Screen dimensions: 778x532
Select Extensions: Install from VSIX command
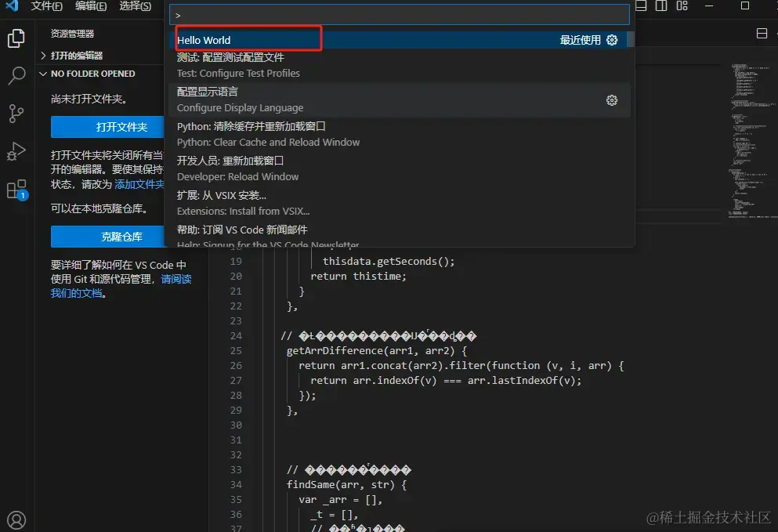coord(400,203)
